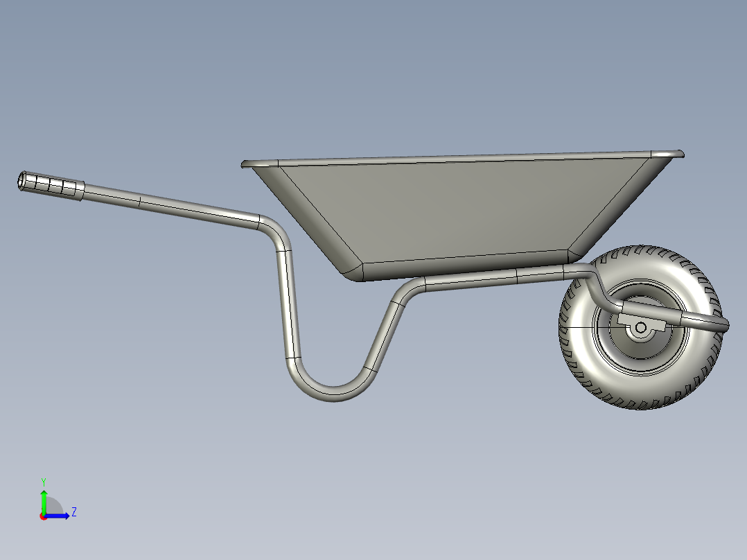Click the green Y axis arrow

coord(44,500)
